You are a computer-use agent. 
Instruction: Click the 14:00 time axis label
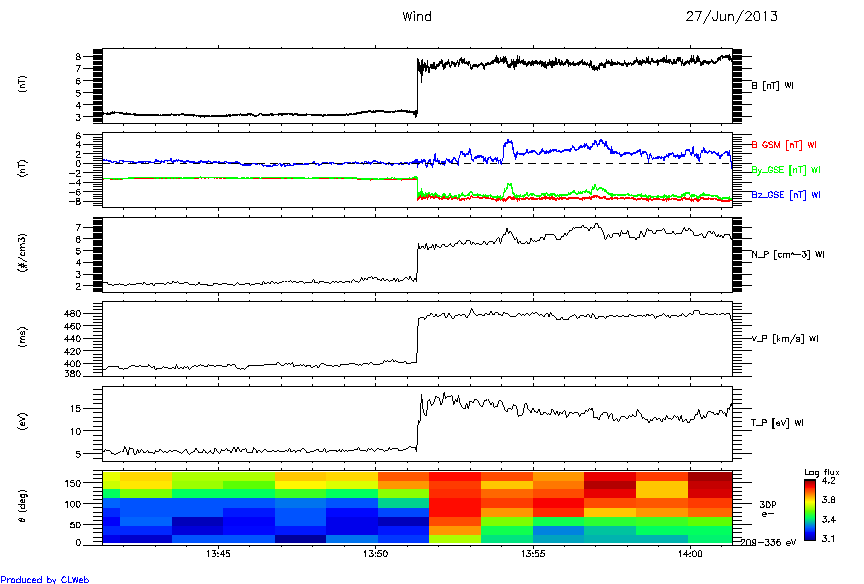pos(690,554)
